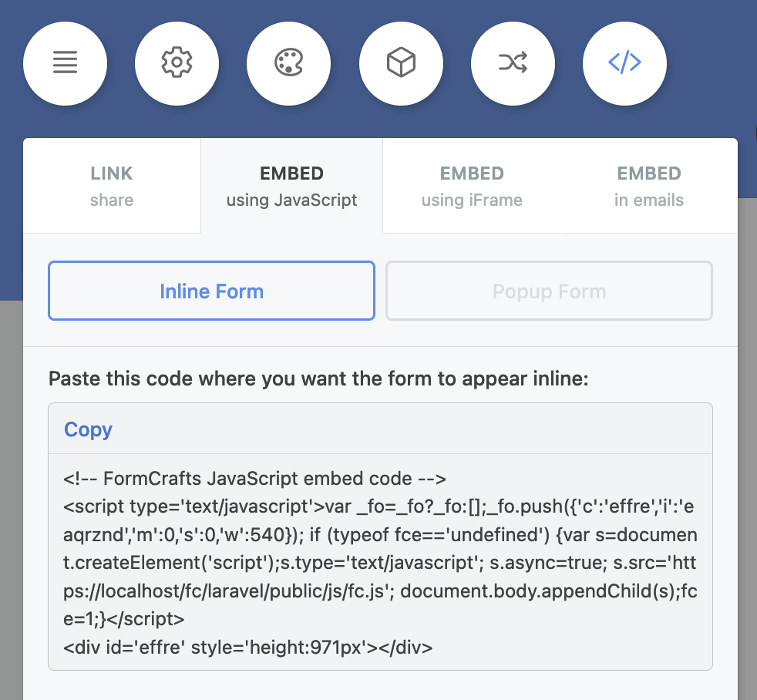Click the 'Paste this code' instruction heading
This screenshot has height=700, width=757.
pyautogui.click(x=318, y=379)
